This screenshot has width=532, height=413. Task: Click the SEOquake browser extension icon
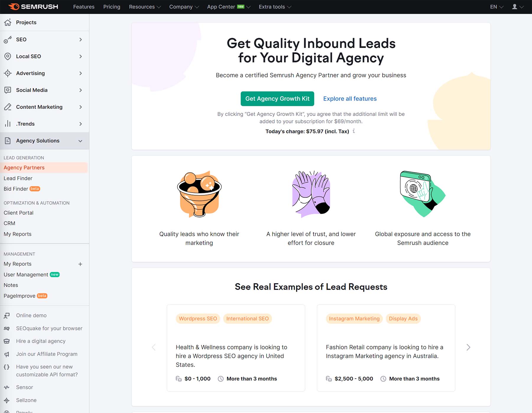7,328
